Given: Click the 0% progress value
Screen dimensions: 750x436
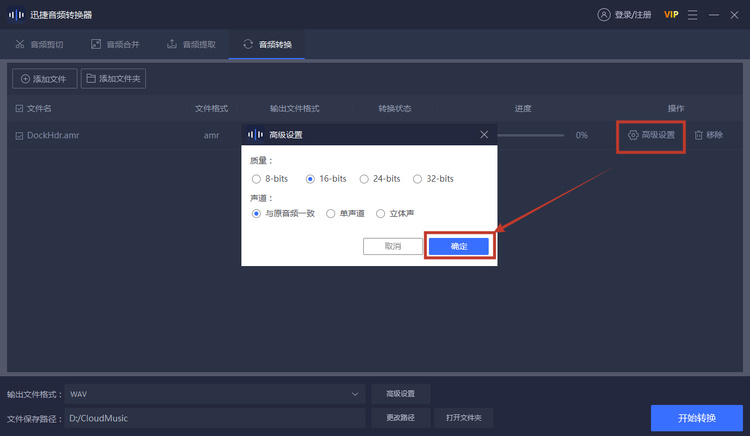Looking at the screenshot, I should [x=582, y=135].
